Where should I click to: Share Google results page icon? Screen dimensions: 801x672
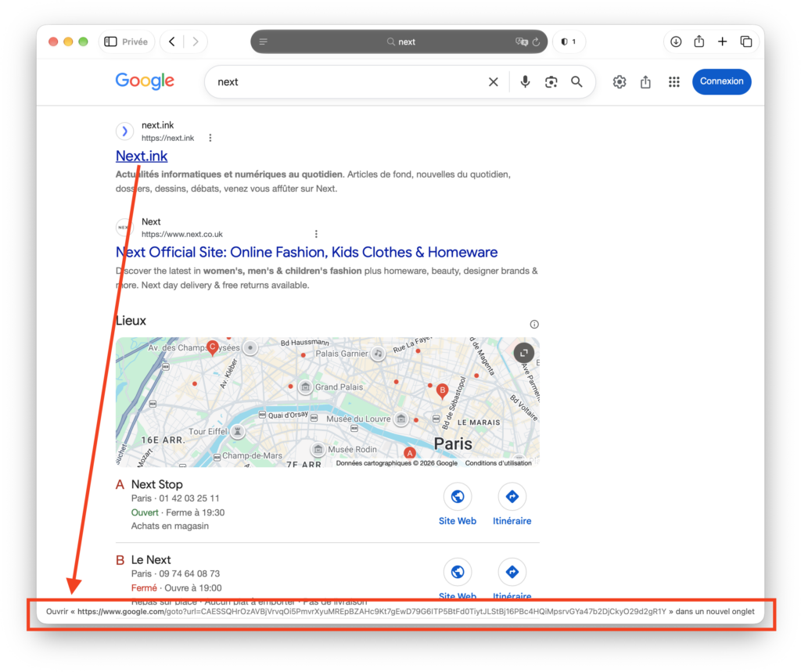645,82
